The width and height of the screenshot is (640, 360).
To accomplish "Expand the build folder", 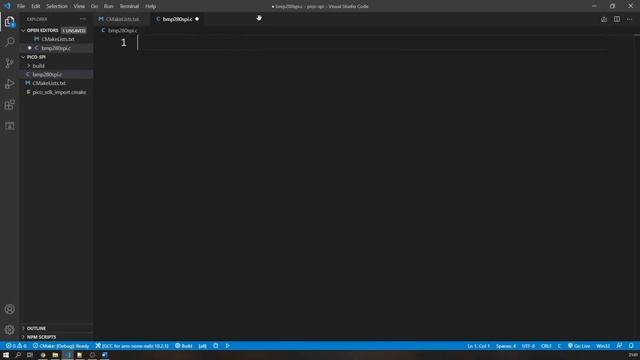I will point(38,66).
